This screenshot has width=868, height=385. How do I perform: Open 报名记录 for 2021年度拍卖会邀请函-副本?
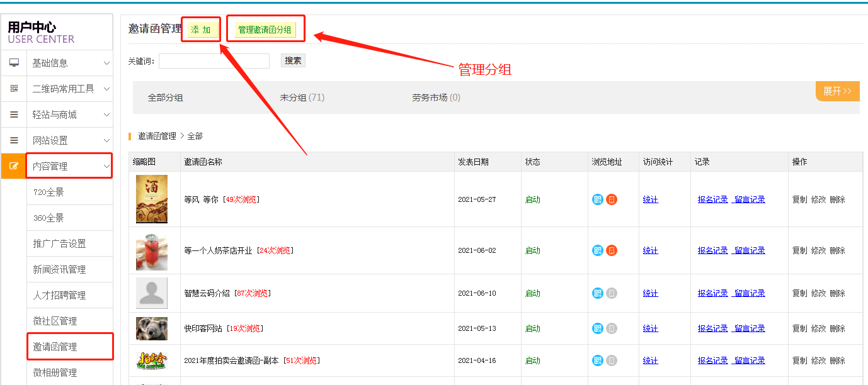pos(712,360)
